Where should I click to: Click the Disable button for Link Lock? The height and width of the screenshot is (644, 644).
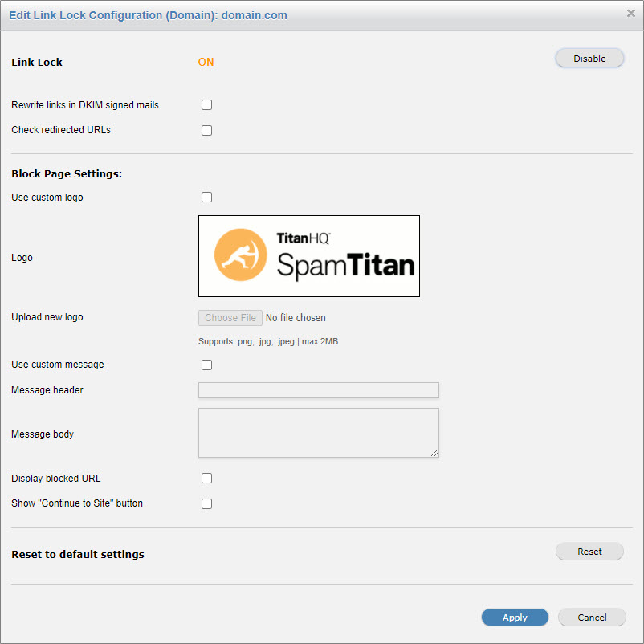589,59
